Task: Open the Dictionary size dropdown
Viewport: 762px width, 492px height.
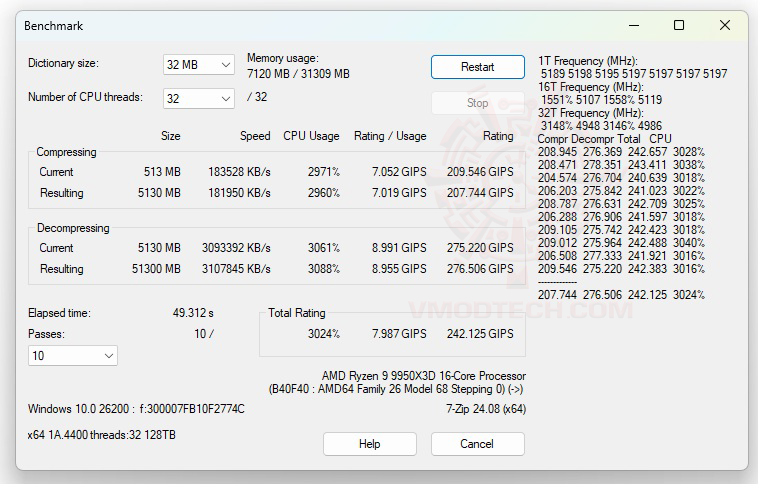Action: point(198,65)
